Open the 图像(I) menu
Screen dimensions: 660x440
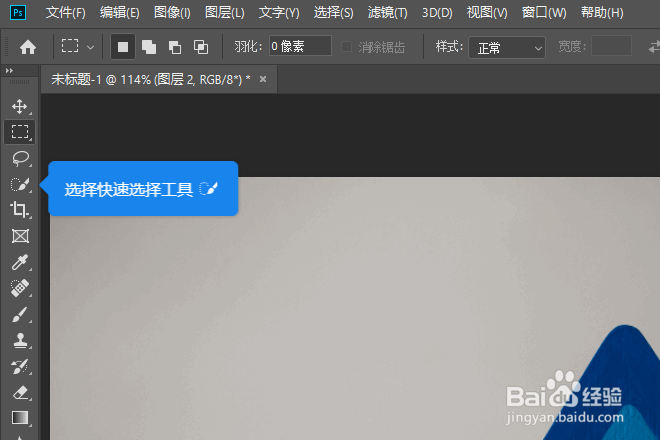click(x=172, y=13)
